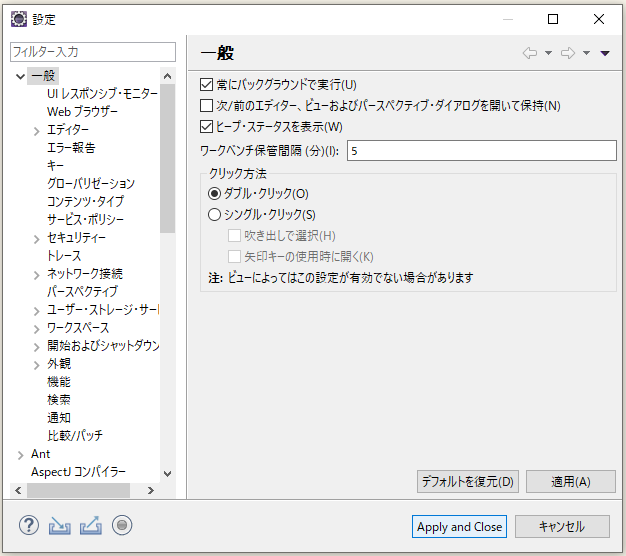Click 適用(A) button

(571, 481)
